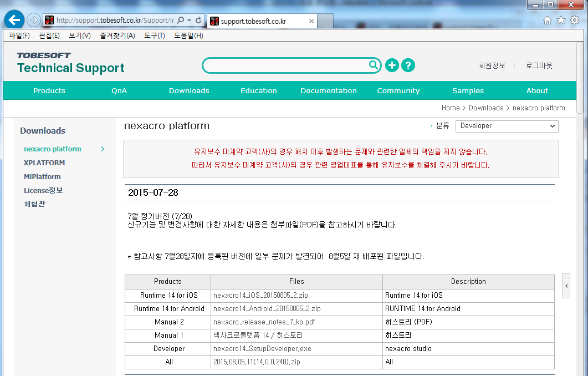Open Favorites star icon
588x376 pixels.
coord(561,21)
